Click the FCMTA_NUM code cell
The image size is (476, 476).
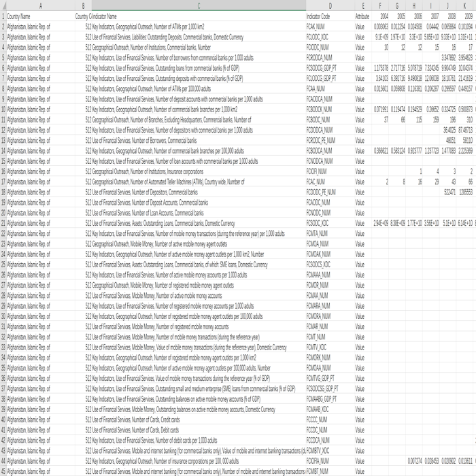[x=330, y=233]
